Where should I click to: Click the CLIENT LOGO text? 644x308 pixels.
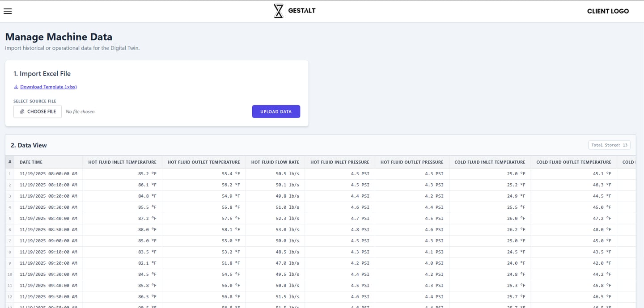point(608,11)
